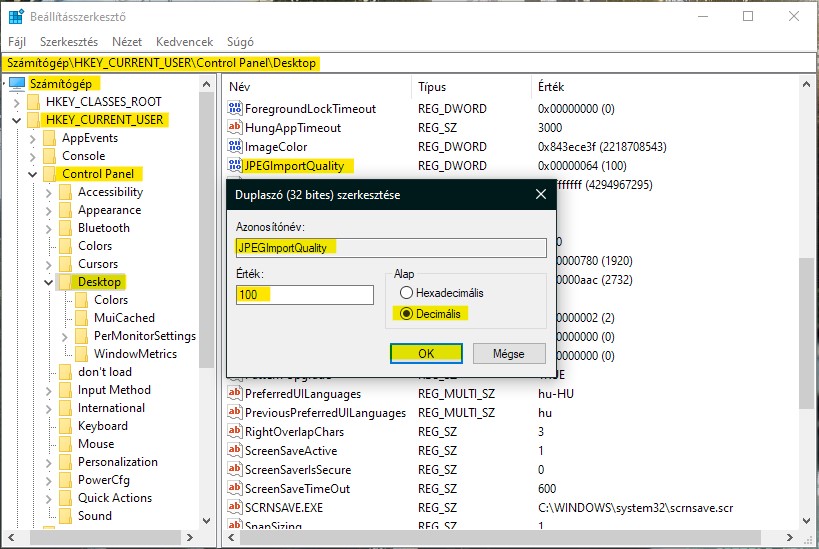Open the Szerkesztés menu
Screen dimensions: 819x549
tap(69, 42)
